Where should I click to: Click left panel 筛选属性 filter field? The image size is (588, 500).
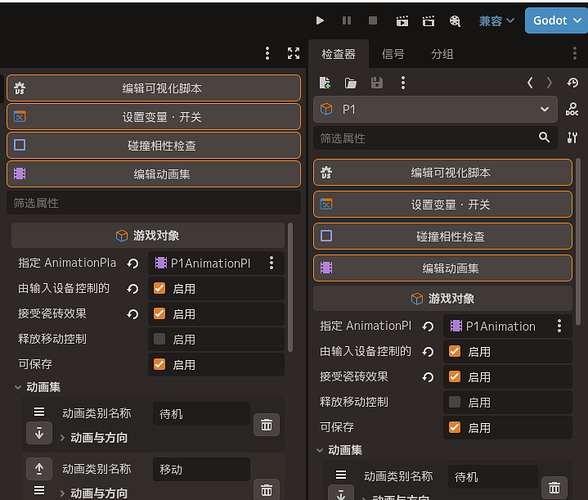[x=154, y=203]
